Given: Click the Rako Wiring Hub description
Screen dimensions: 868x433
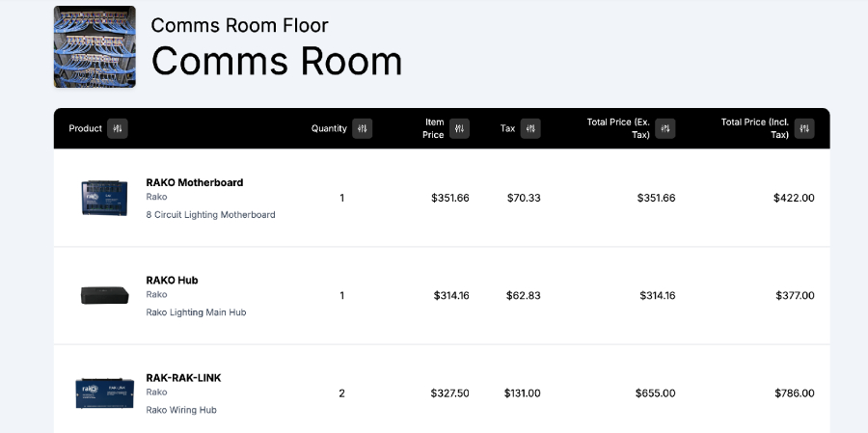Looking at the screenshot, I should [x=181, y=410].
